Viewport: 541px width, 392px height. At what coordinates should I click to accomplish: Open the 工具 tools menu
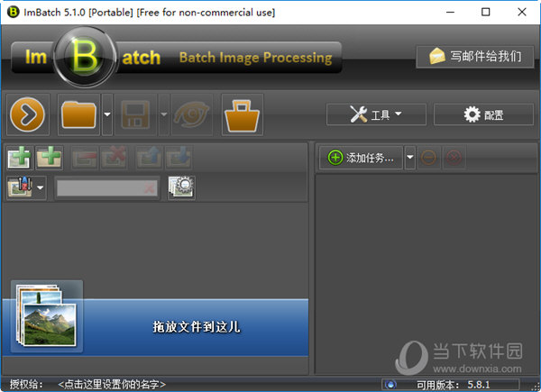pos(376,114)
